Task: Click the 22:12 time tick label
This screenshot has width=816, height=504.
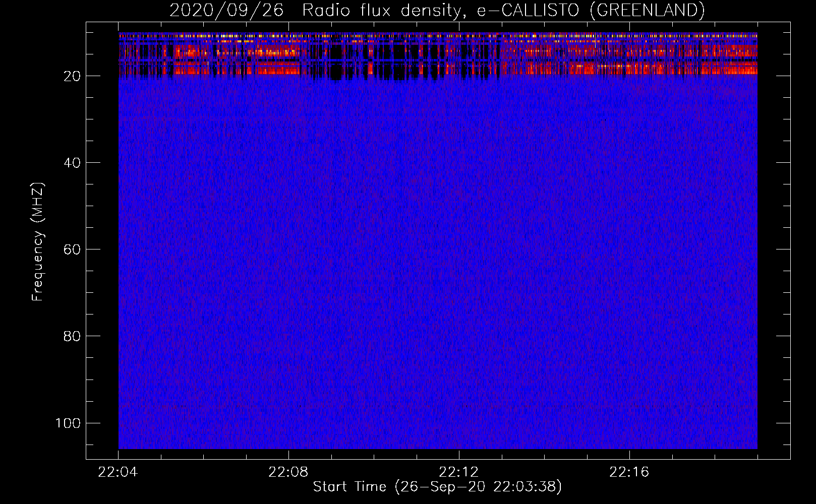Action: pyautogui.click(x=459, y=472)
